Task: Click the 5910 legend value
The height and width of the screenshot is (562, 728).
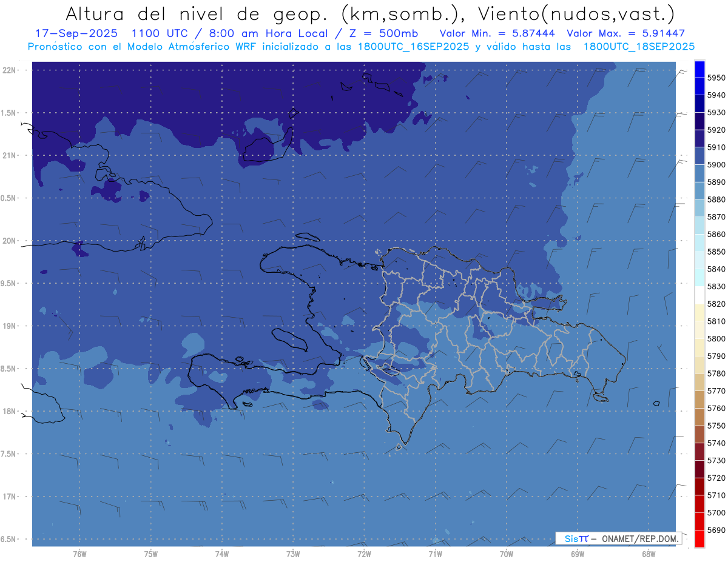Action: pyautogui.click(x=716, y=147)
